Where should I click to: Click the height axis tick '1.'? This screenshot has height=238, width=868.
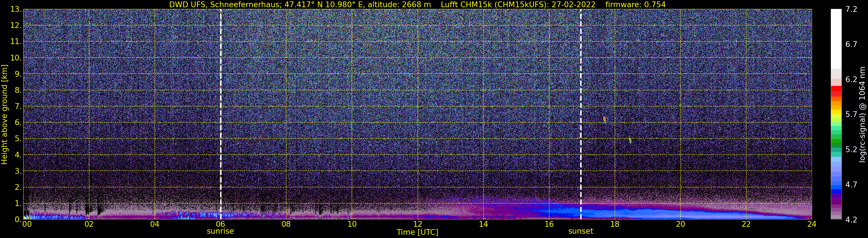click(18, 204)
